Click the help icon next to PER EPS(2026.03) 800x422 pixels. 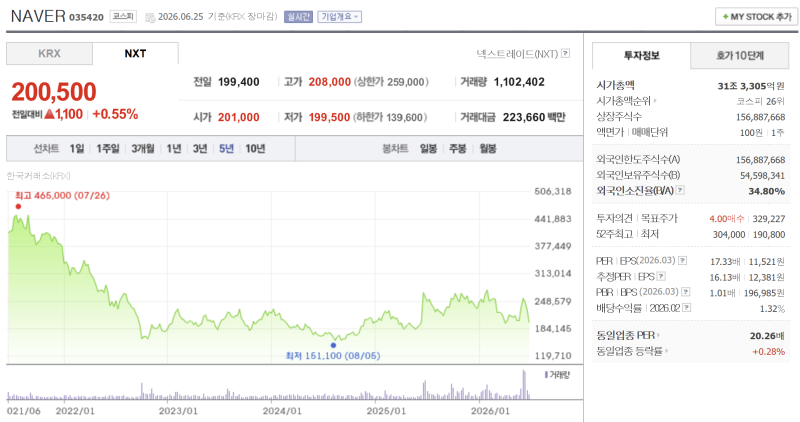point(683,261)
